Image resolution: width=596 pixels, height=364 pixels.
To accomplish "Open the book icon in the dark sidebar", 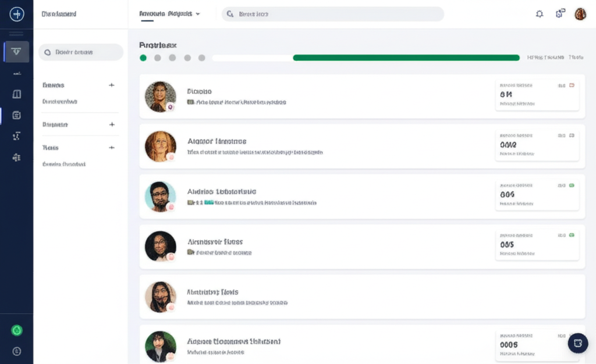I will [x=16, y=94].
